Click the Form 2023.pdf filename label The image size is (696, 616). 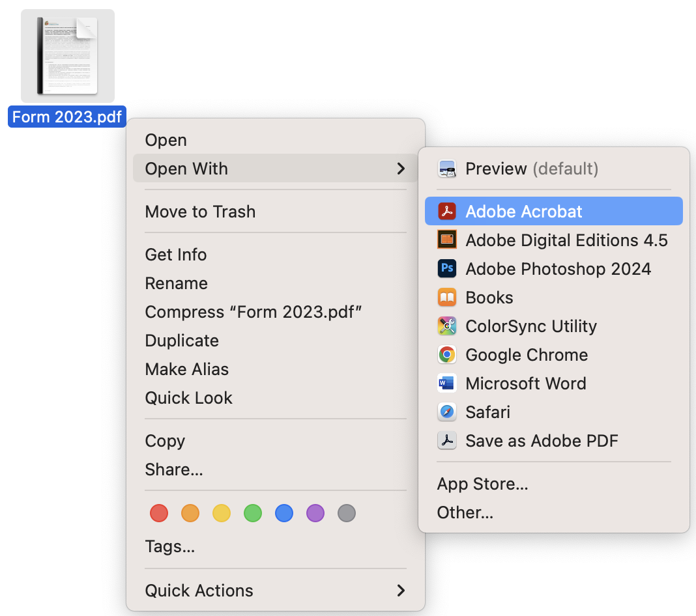coord(67,117)
